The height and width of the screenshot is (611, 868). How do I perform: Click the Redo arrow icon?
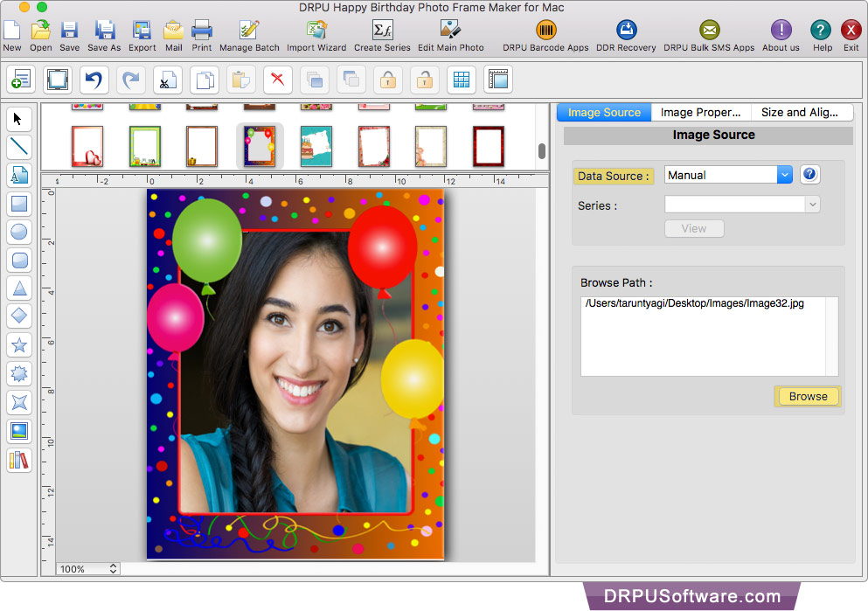pyautogui.click(x=130, y=80)
